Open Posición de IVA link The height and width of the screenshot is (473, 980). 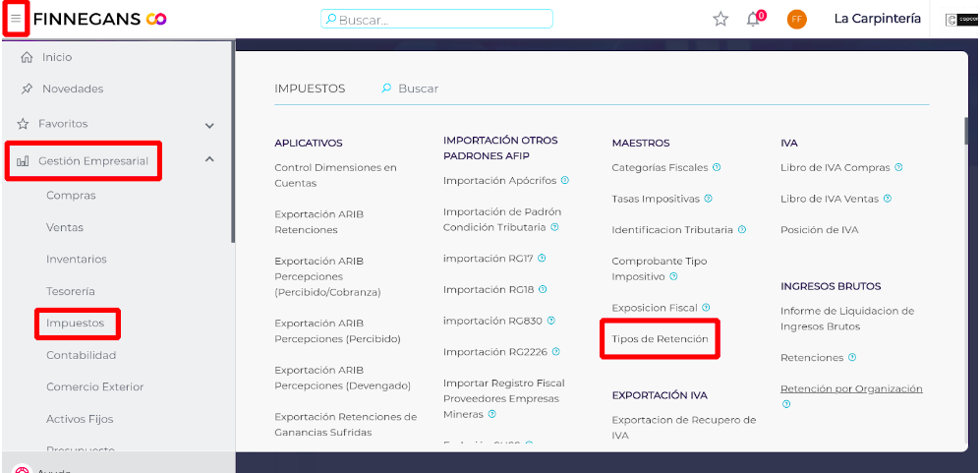click(820, 230)
